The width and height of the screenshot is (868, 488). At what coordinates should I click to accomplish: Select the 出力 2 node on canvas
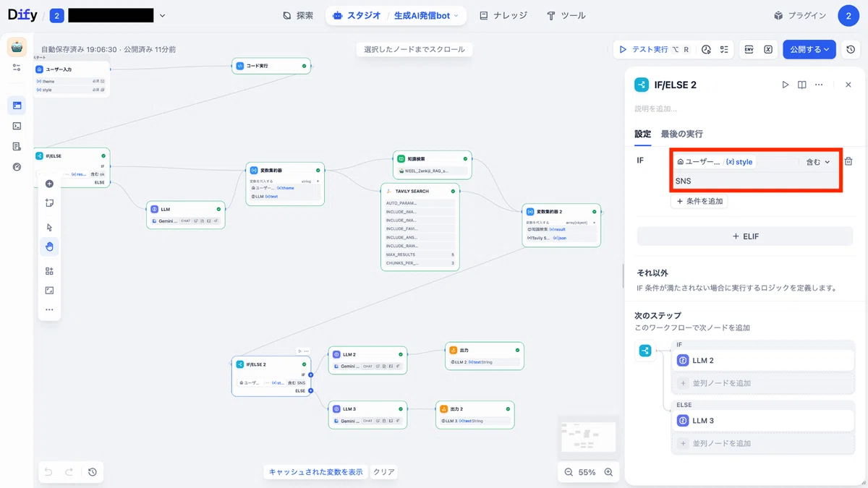pyautogui.click(x=475, y=415)
